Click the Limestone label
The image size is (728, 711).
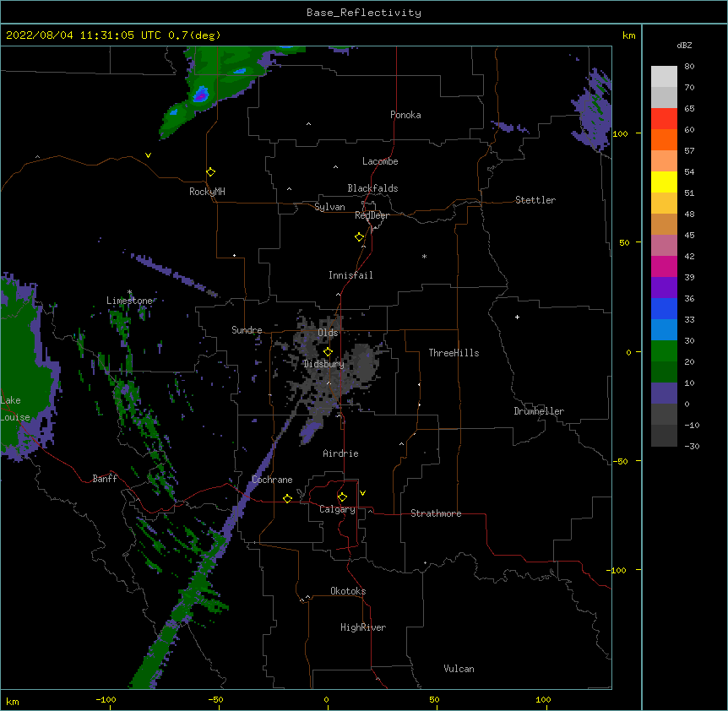(129, 301)
